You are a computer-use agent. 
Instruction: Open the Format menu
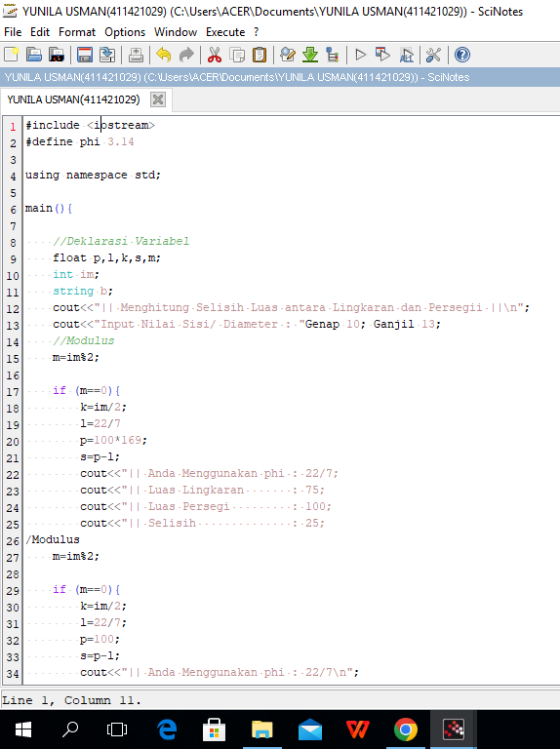(77, 32)
